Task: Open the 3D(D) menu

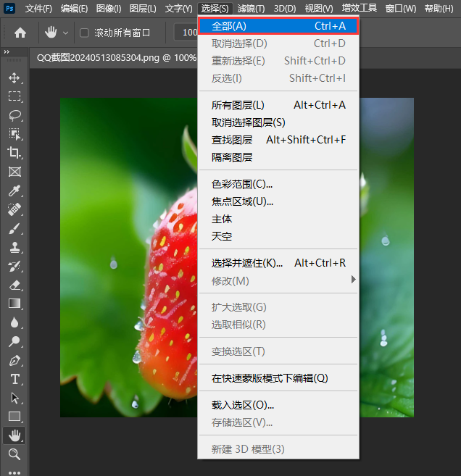Action: (x=285, y=9)
